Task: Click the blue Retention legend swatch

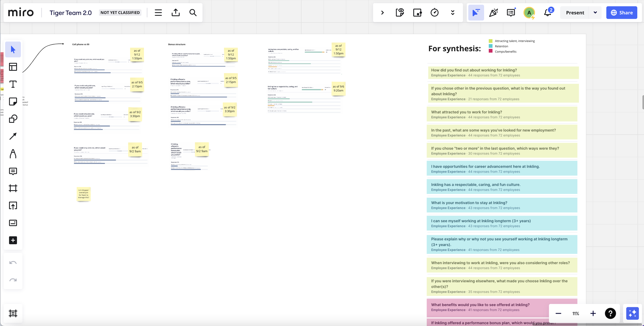Action: (x=490, y=46)
